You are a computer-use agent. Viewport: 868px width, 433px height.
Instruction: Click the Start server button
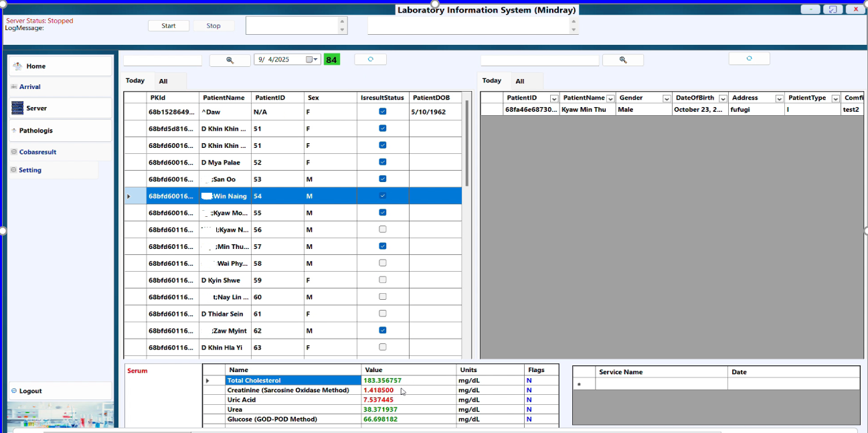(169, 25)
